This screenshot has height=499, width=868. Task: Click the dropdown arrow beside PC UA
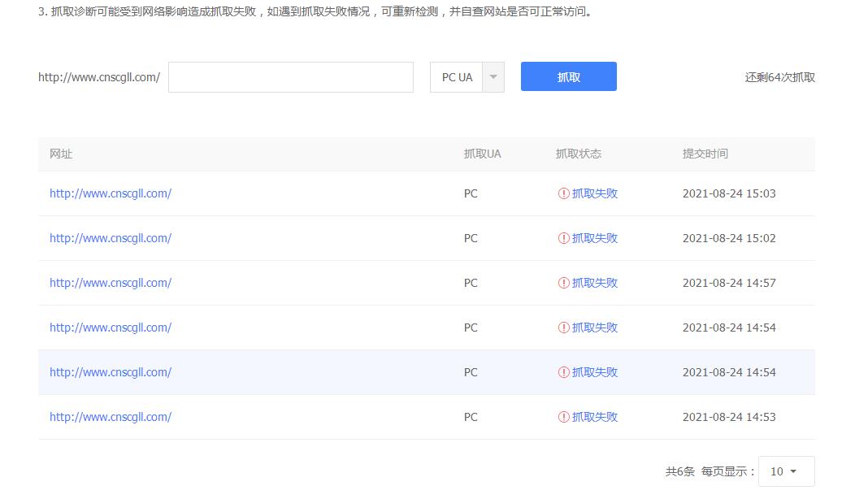(493, 76)
